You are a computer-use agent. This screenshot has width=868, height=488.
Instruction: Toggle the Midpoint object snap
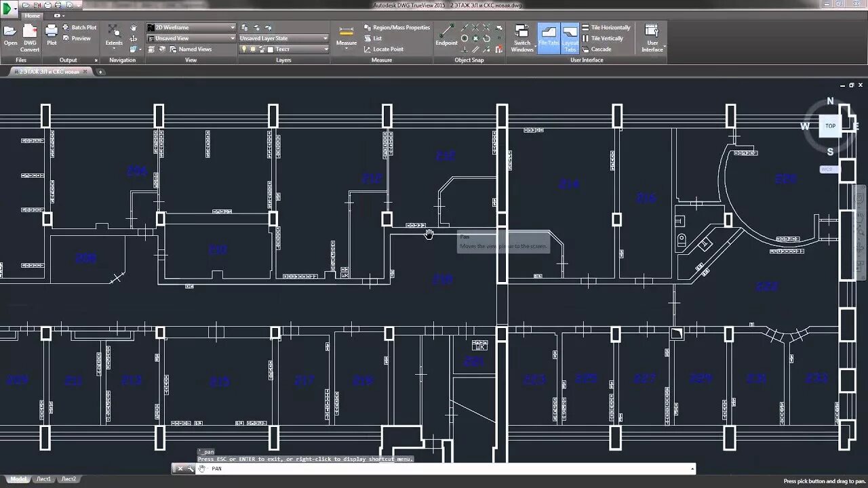tap(465, 28)
